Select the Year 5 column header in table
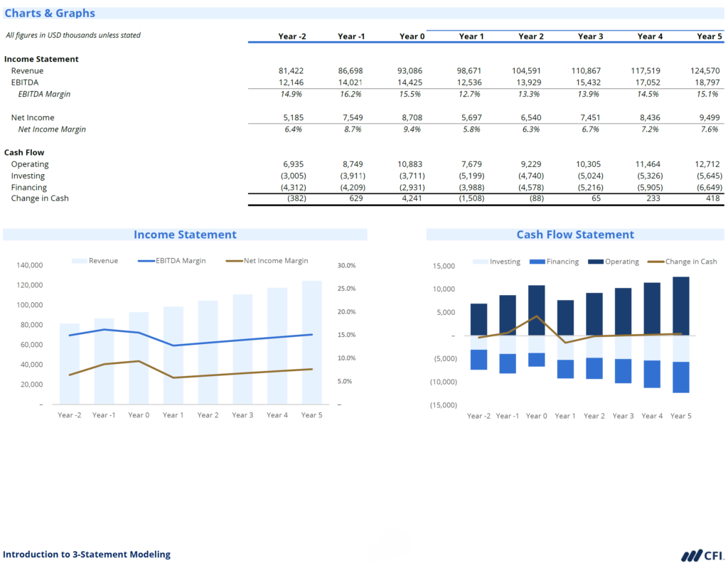Viewport: 728px width, 568px height. (709, 36)
